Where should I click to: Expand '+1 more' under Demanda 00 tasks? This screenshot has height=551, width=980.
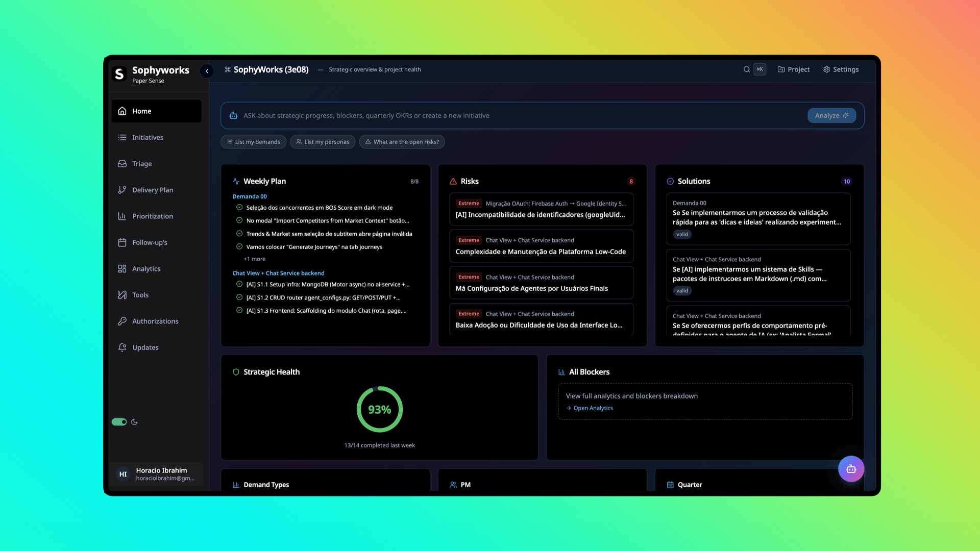[x=254, y=259]
